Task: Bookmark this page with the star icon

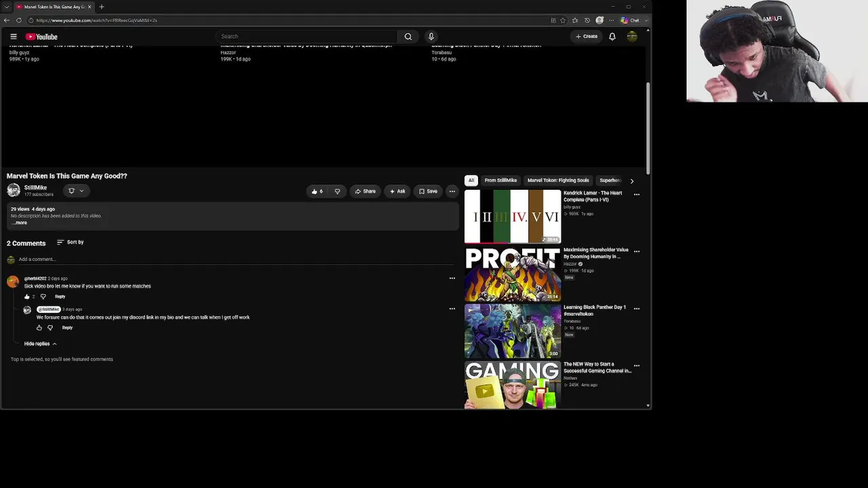Action: point(563,20)
